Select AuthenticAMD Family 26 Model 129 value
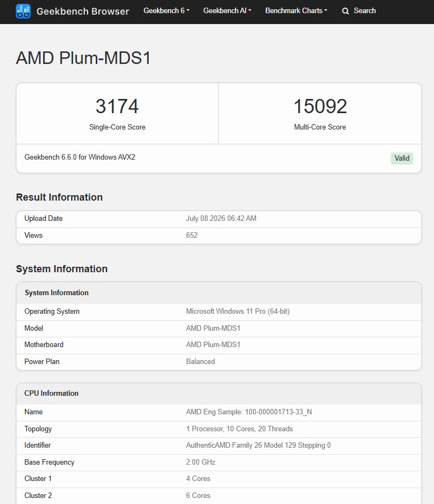The width and height of the screenshot is (434, 504). coord(259,445)
